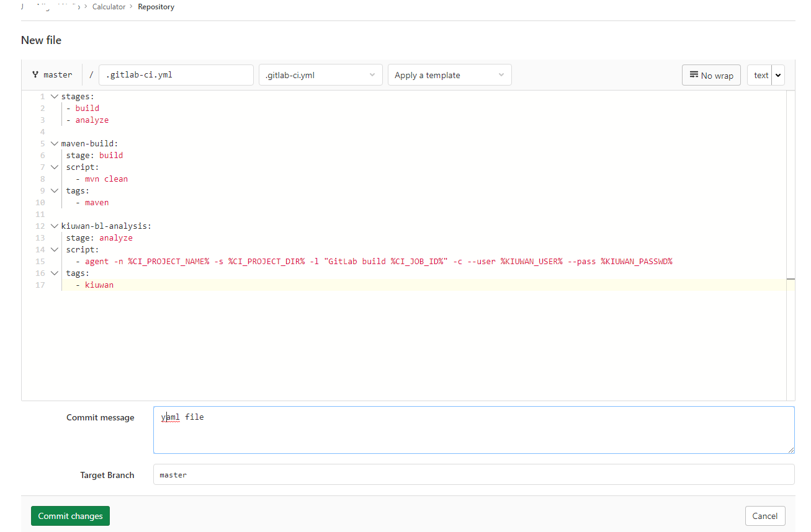Collapse the maven-build job on line 5
The width and height of the screenshot is (811, 532).
tap(54, 143)
